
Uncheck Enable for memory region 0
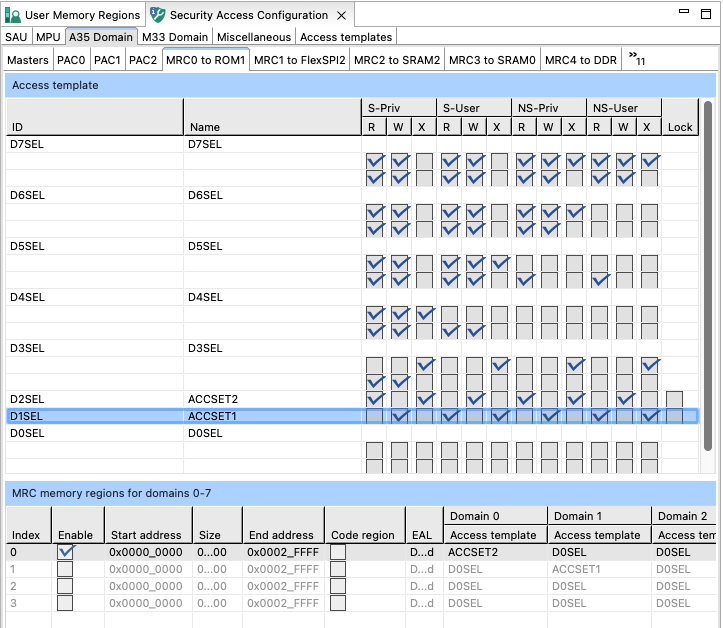coord(66,552)
